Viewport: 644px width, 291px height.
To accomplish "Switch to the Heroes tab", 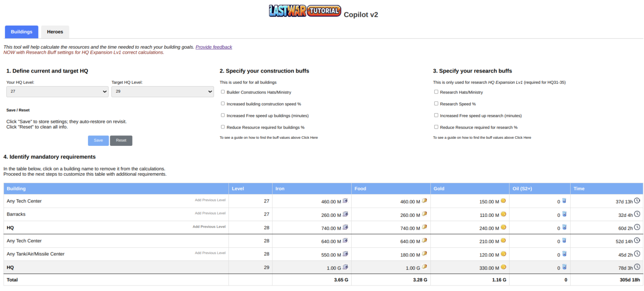I will pyautogui.click(x=55, y=32).
